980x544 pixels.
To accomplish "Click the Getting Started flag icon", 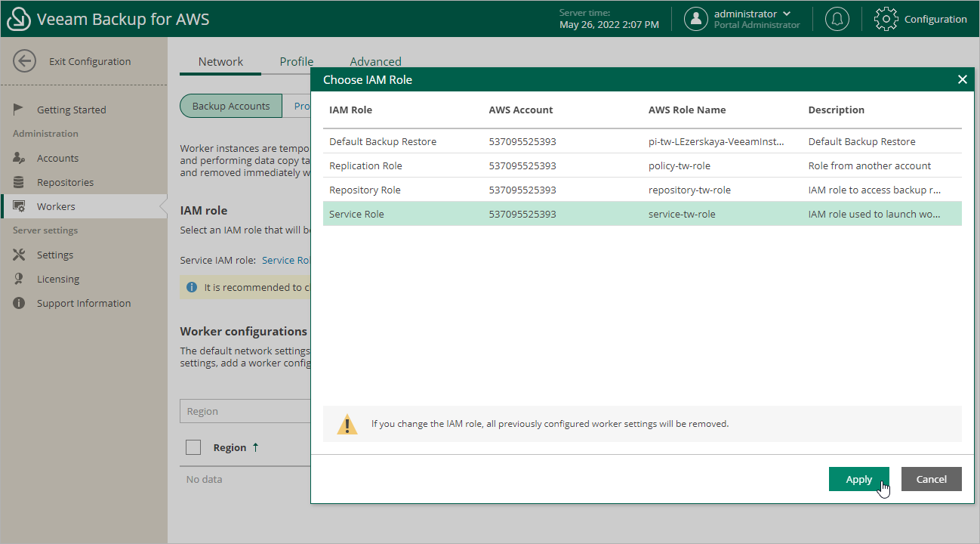I will (20, 110).
